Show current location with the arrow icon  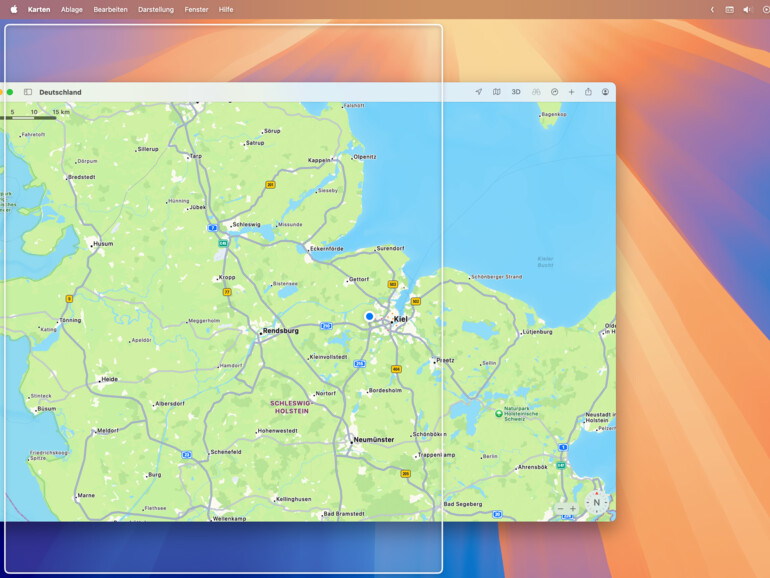478,92
